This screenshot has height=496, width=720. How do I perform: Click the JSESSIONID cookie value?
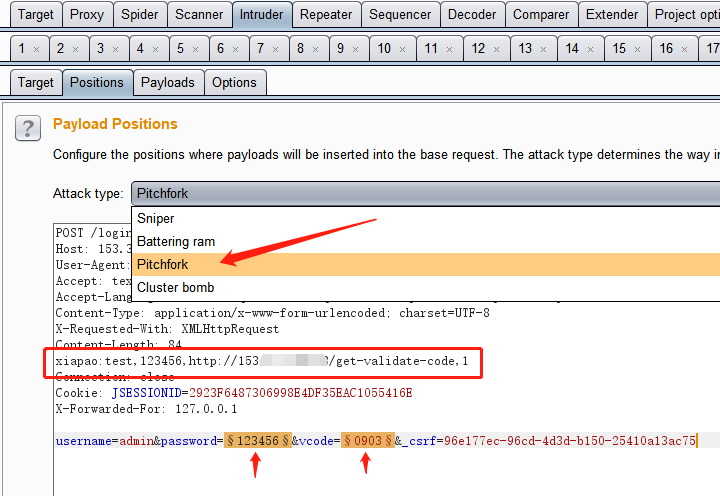point(300,393)
